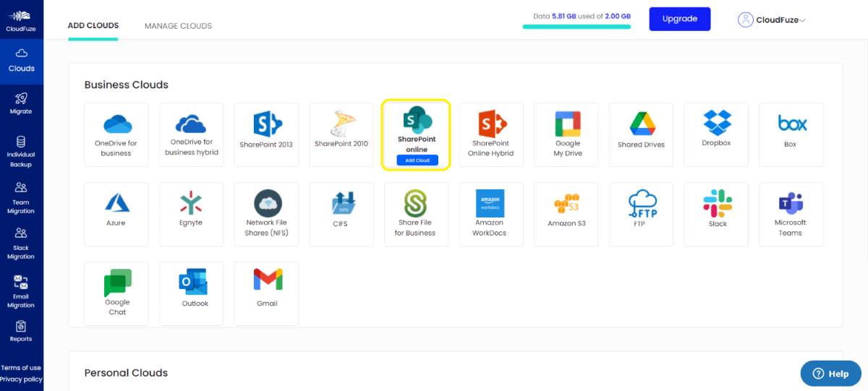Switch to the ADD CLOUDS tab
868x391 pixels.
(x=93, y=26)
